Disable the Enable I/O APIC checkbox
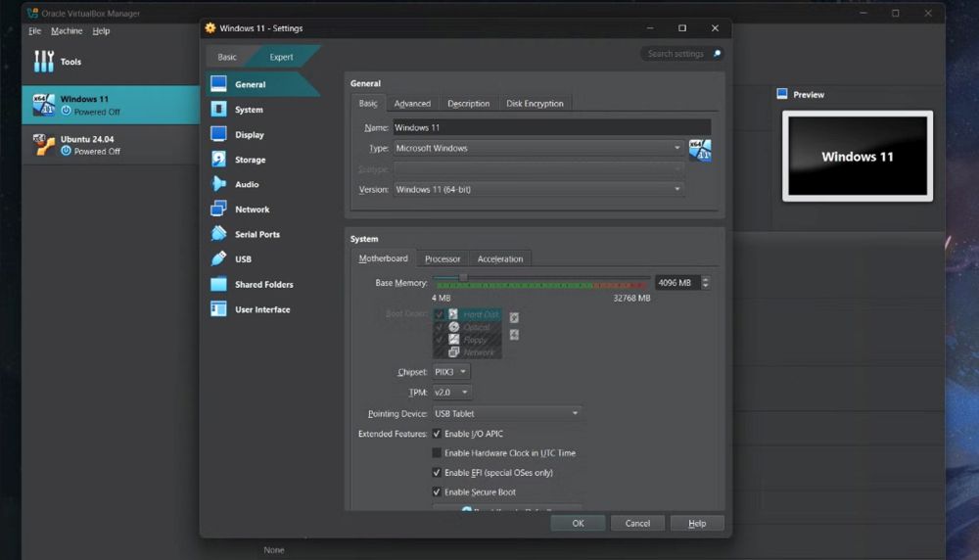The width and height of the screenshot is (979, 560). point(437,434)
